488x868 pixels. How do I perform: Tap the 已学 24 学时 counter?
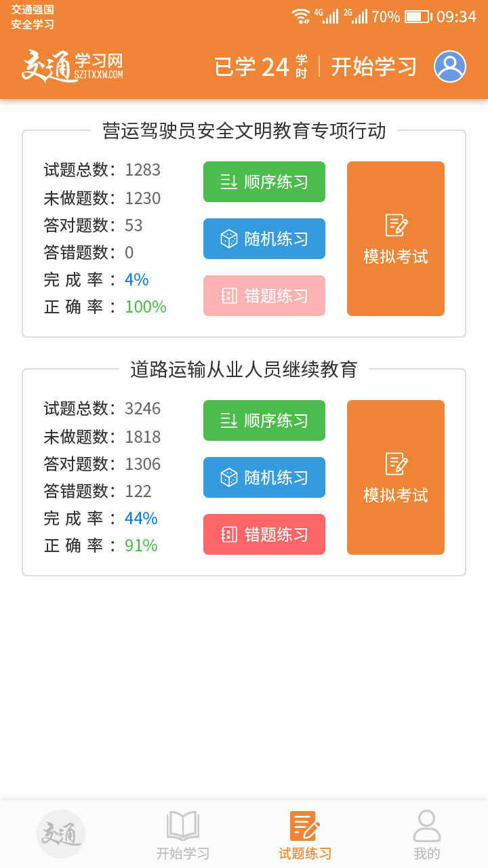261,66
